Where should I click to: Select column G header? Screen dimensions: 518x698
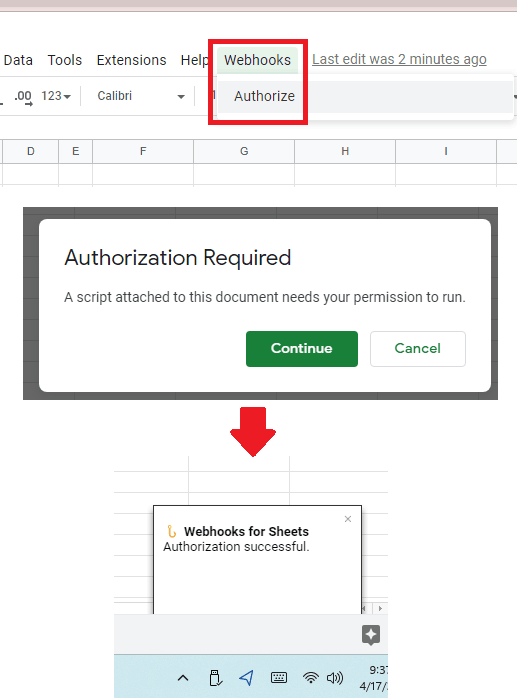(244, 151)
